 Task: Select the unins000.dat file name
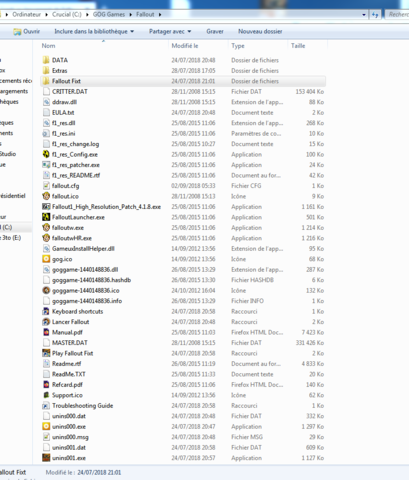(x=69, y=416)
